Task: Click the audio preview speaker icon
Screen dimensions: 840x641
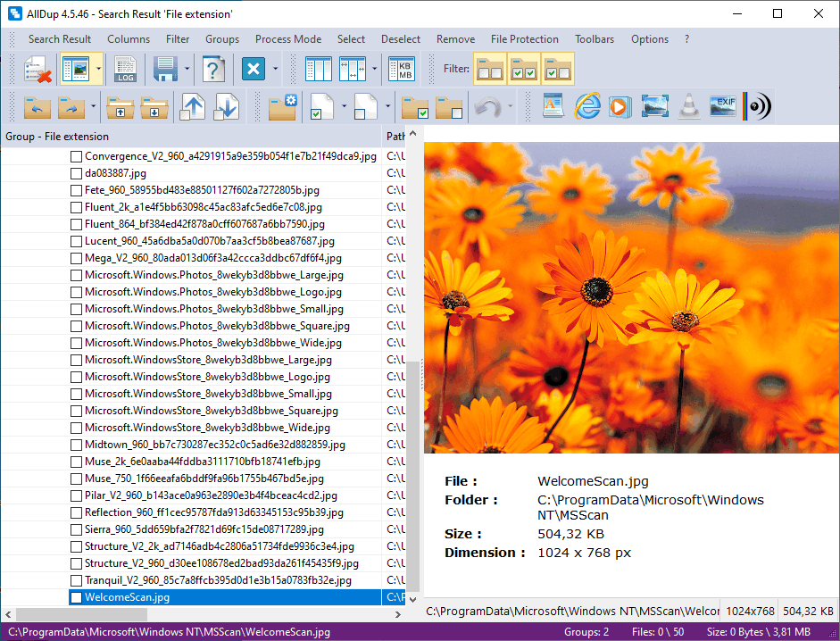Action: [x=761, y=105]
